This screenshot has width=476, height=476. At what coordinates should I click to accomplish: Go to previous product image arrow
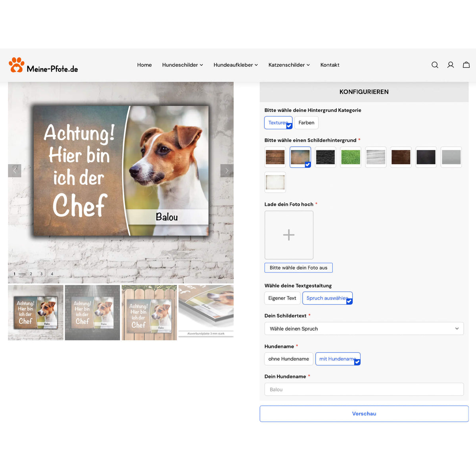click(15, 171)
